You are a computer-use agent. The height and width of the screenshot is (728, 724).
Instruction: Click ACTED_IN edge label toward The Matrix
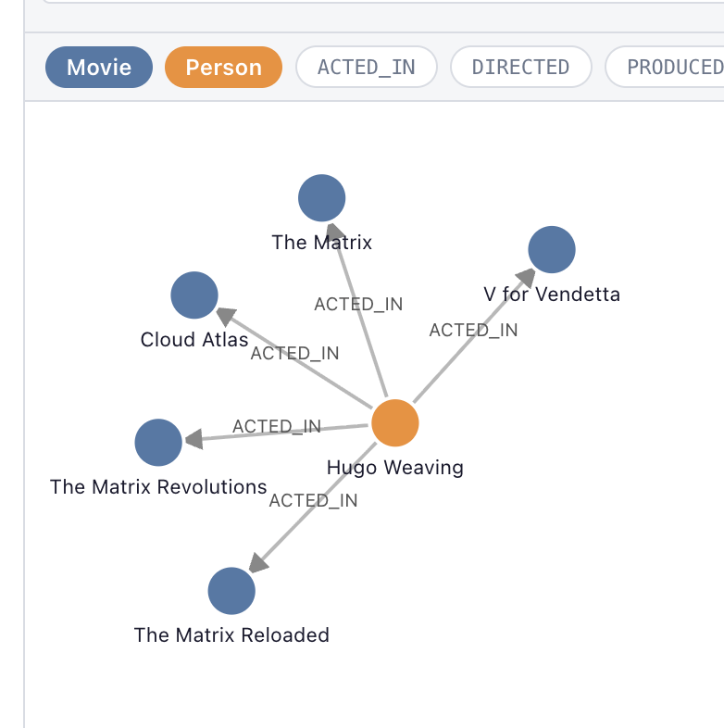[358, 304]
